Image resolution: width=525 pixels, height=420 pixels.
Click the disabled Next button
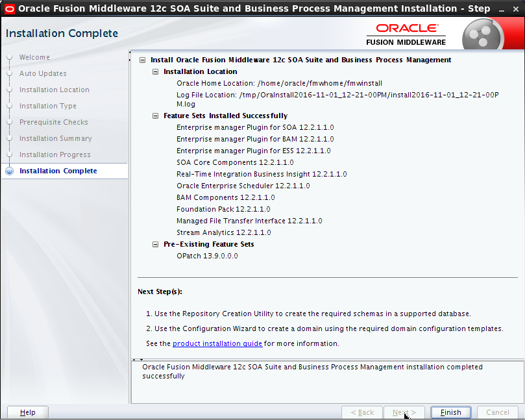click(x=404, y=412)
